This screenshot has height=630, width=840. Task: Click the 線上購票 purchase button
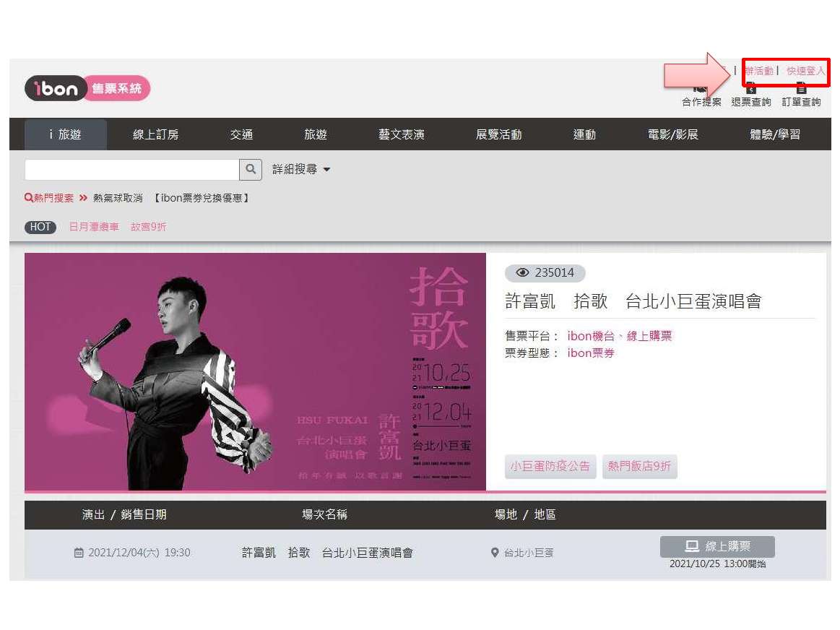[x=717, y=546]
